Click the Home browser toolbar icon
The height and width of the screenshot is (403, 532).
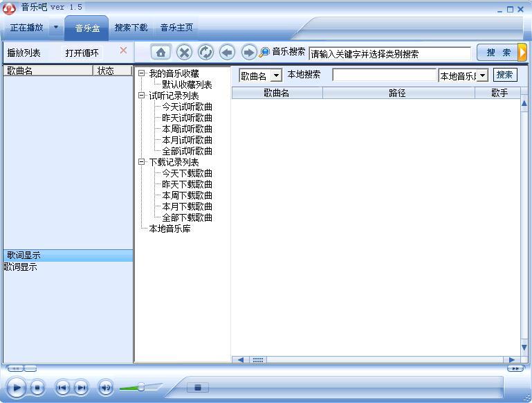(x=160, y=53)
